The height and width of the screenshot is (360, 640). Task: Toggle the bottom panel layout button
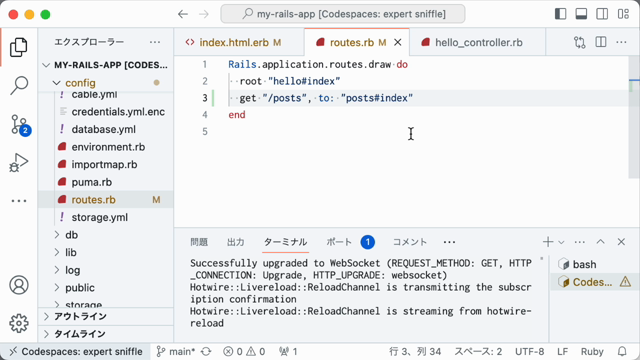[x=581, y=14]
